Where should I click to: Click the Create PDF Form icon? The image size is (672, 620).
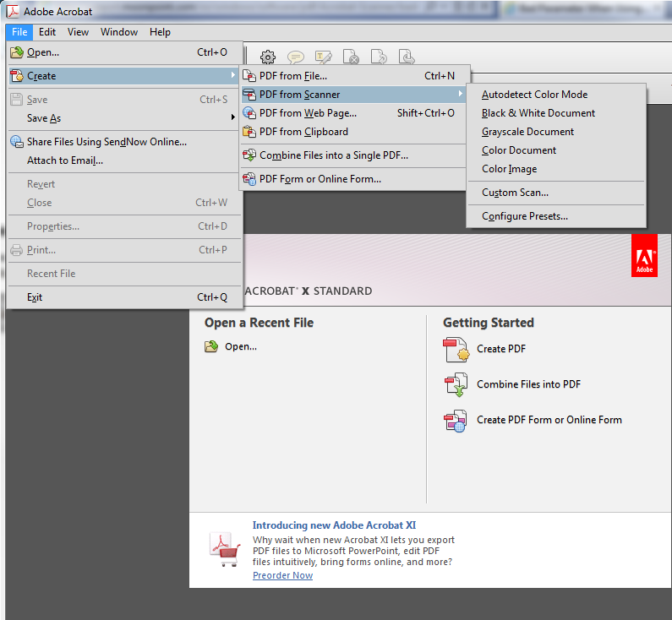pos(455,421)
